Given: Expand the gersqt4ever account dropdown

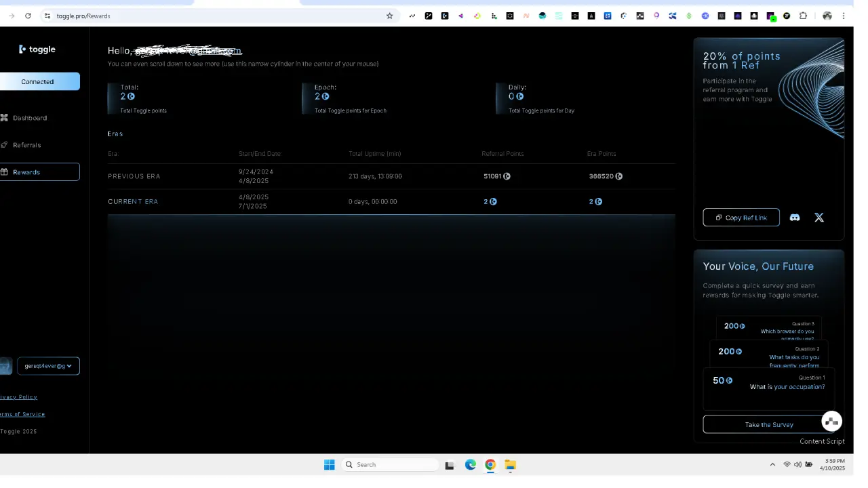Looking at the screenshot, I should click(48, 366).
